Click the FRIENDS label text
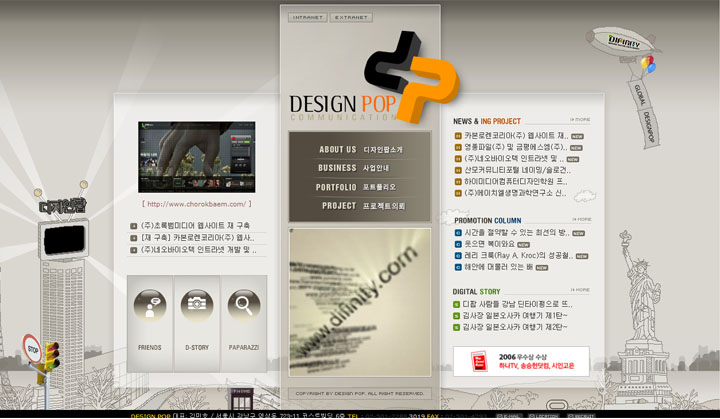 click(150, 348)
